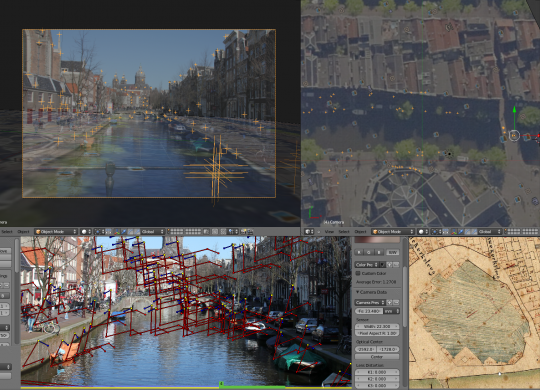The width and height of the screenshot is (540, 390).
Task: Open the Object Mode dropdown in left viewport
Action: [56, 232]
